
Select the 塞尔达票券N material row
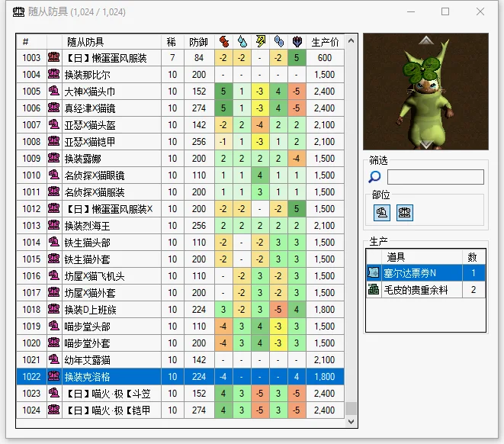tap(425, 272)
